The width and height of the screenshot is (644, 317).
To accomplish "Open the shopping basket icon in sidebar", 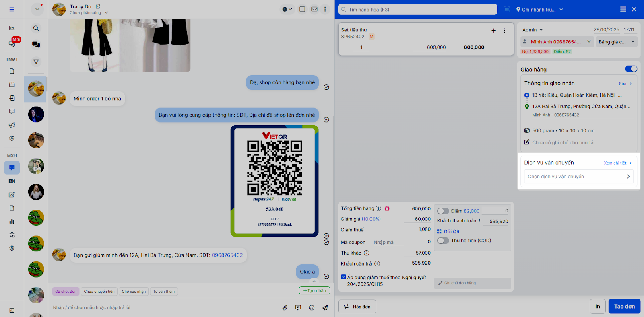I will click(x=12, y=235).
